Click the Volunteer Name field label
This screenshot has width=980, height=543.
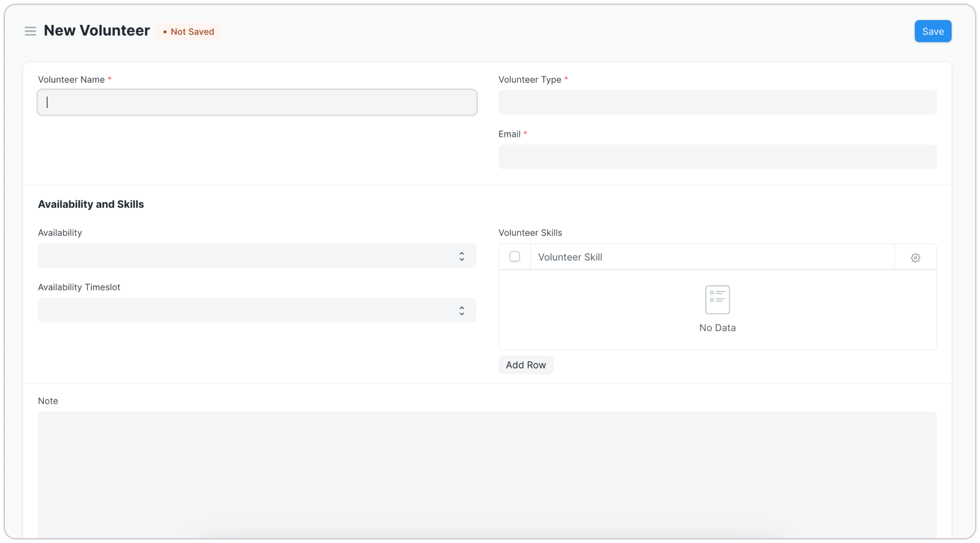tap(71, 80)
